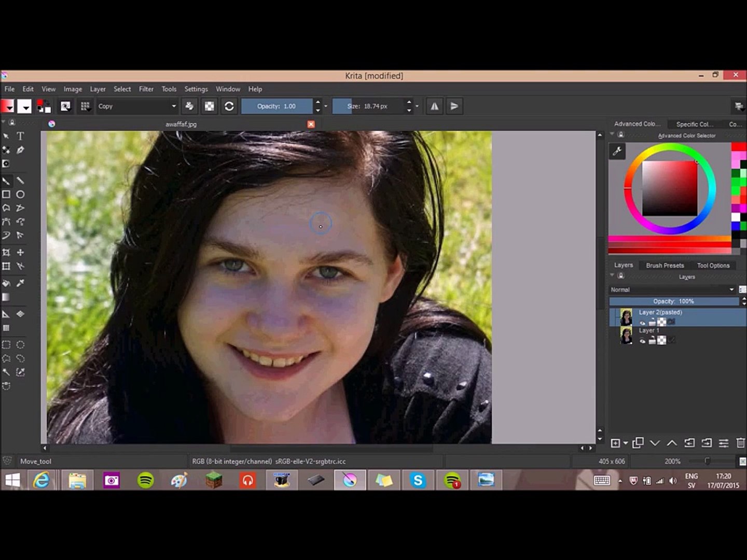747x560 pixels.
Task: Click the horizontal mirror tool button
Action: coord(435,106)
